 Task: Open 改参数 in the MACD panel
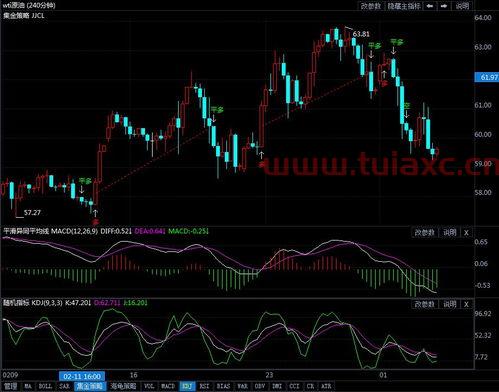(424, 233)
